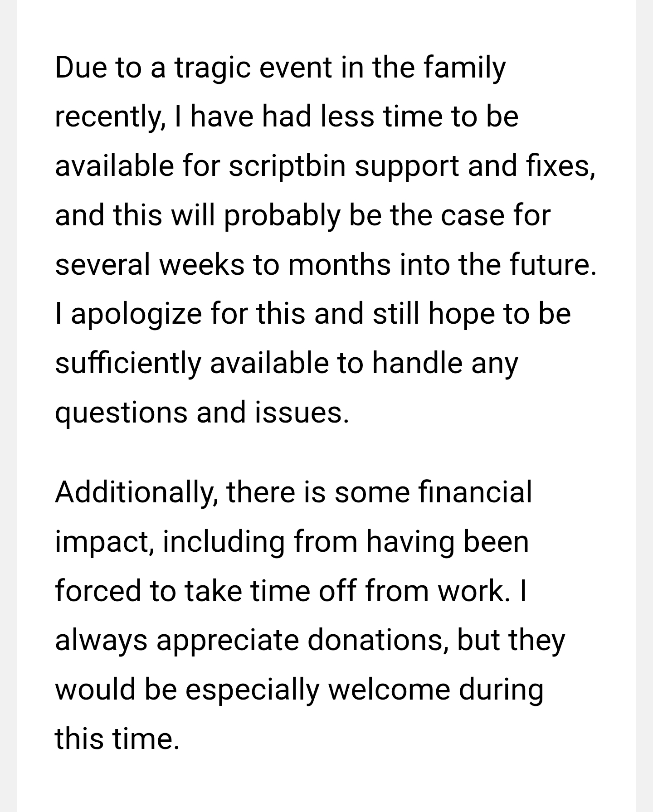Click the word "Additionally" starting the second paragraph
This screenshot has width=653, height=812.
point(136,492)
